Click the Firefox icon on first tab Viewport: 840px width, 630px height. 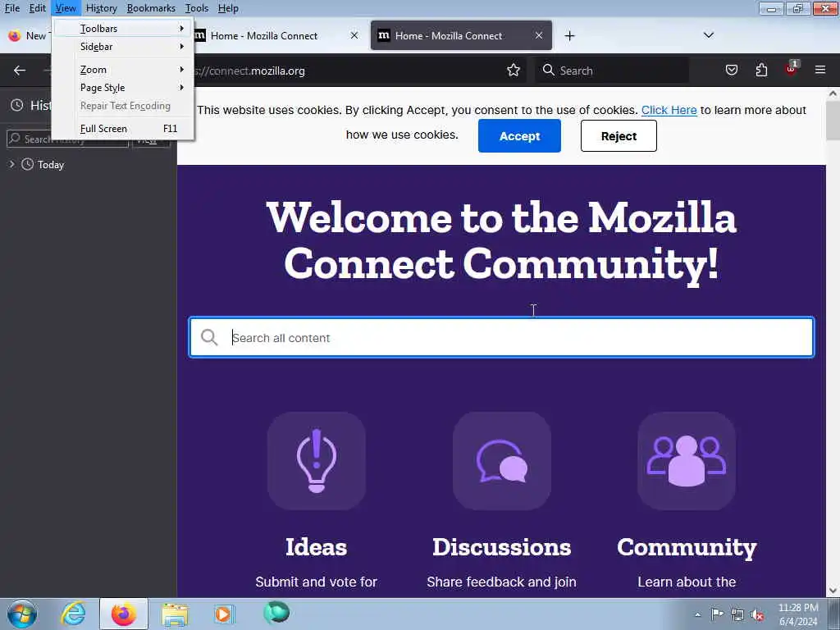click(15, 36)
